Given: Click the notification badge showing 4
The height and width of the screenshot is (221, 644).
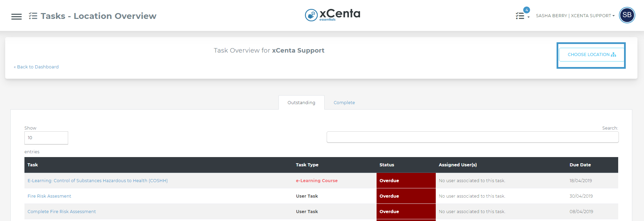Looking at the screenshot, I should coord(527,10).
